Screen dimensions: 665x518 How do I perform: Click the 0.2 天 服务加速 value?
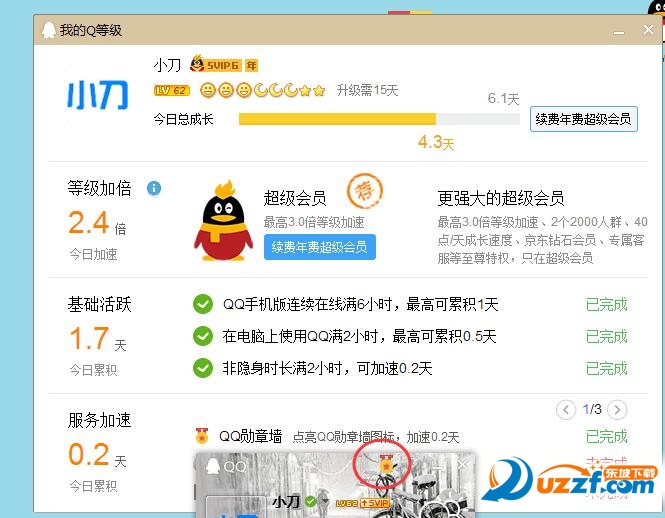[97, 454]
